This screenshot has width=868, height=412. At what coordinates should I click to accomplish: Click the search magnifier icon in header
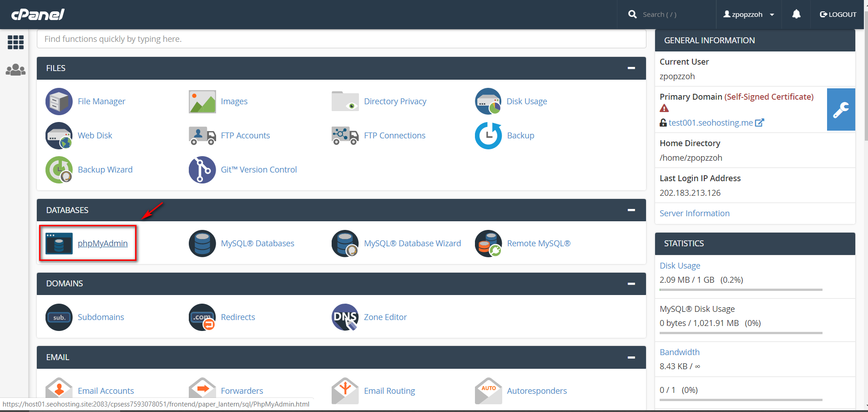point(632,15)
